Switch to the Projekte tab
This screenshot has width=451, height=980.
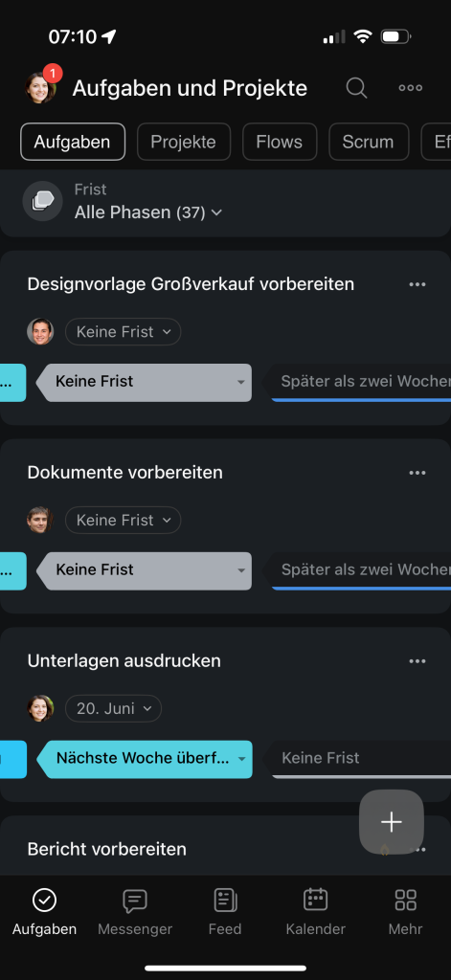183,142
